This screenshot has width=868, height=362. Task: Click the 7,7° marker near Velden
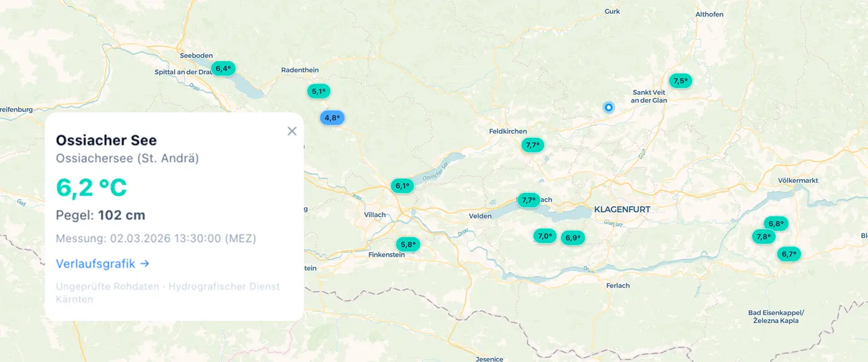527,200
